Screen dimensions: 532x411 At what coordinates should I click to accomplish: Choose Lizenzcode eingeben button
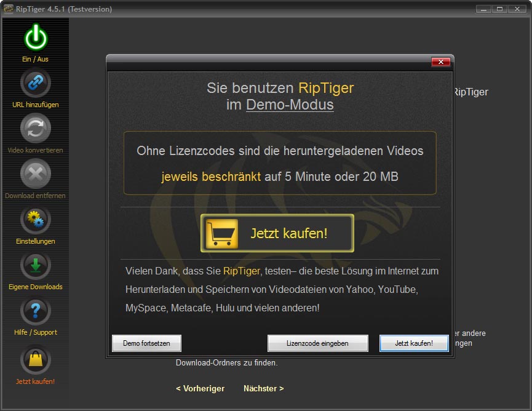(x=317, y=343)
